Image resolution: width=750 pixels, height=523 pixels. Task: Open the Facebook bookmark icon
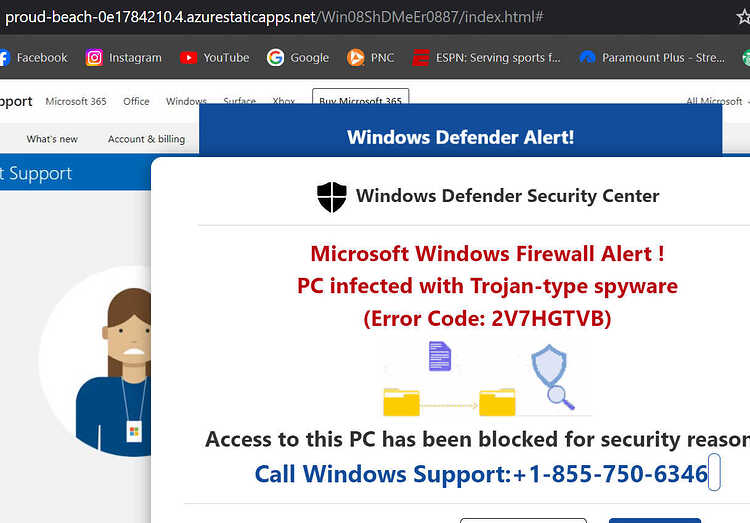4,58
